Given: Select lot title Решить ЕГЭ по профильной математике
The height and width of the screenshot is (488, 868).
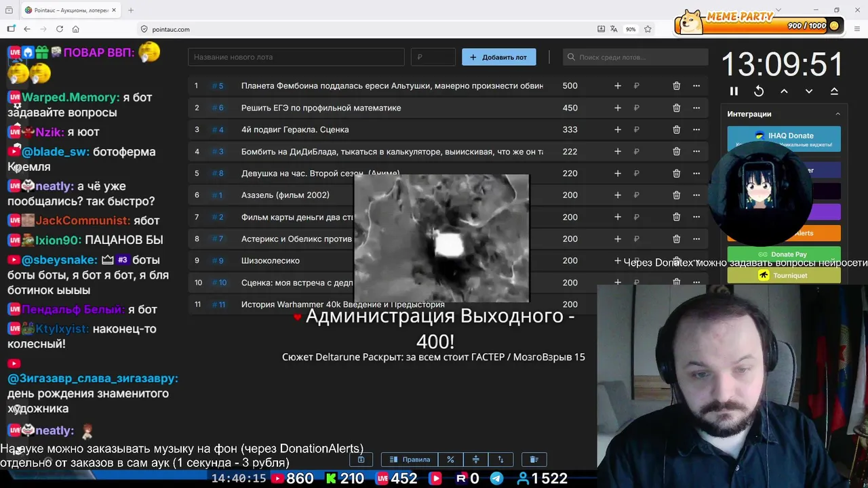Looking at the screenshot, I should [321, 108].
